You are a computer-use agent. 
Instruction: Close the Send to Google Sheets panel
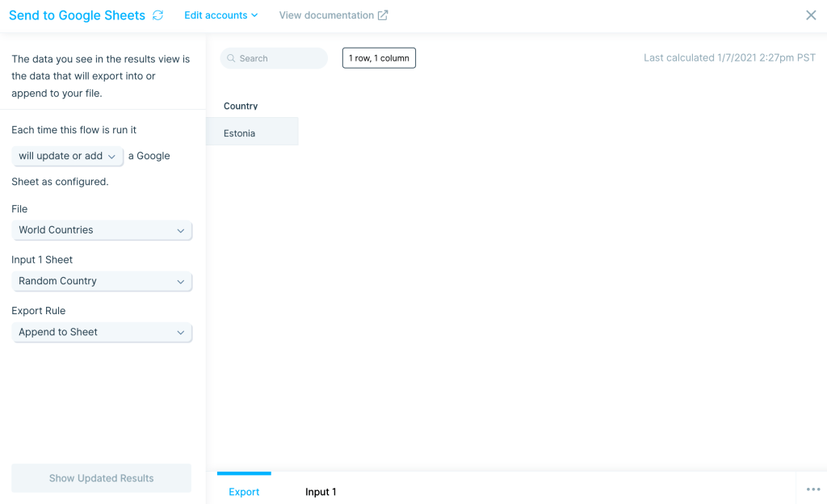[x=811, y=15]
